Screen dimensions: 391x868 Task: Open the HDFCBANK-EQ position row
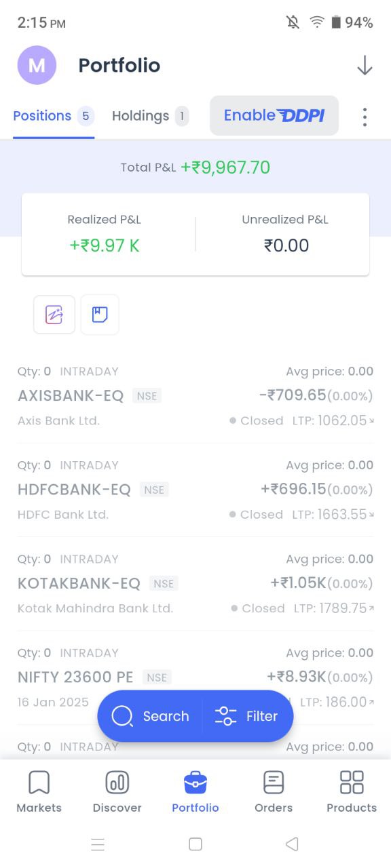point(195,490)
